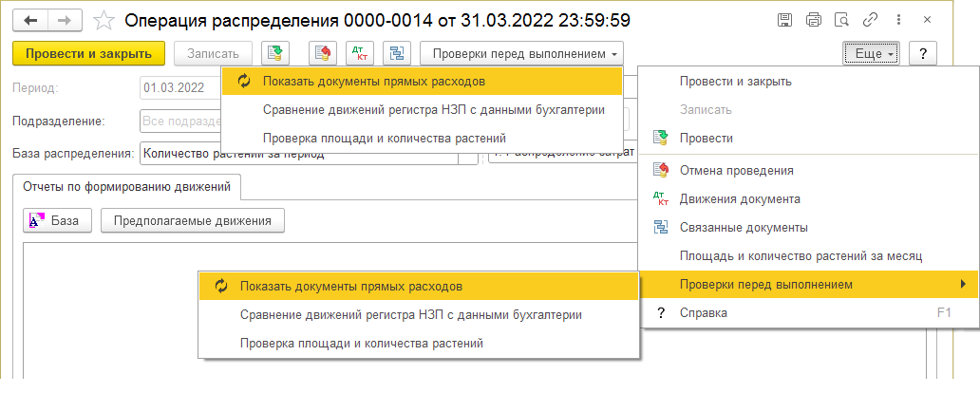Switch to 'Отчеты по формированию движений' tab

[x=126, y=187]
